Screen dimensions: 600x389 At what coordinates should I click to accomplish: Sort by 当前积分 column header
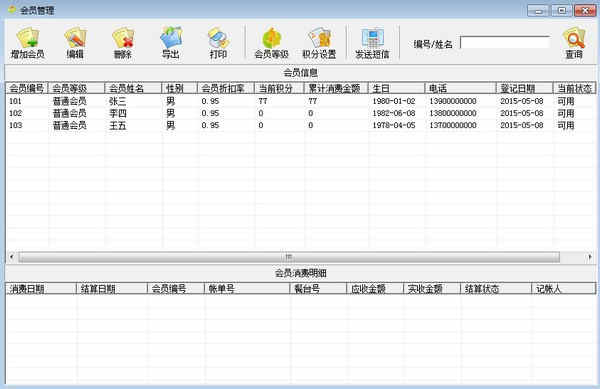(279, 88)
